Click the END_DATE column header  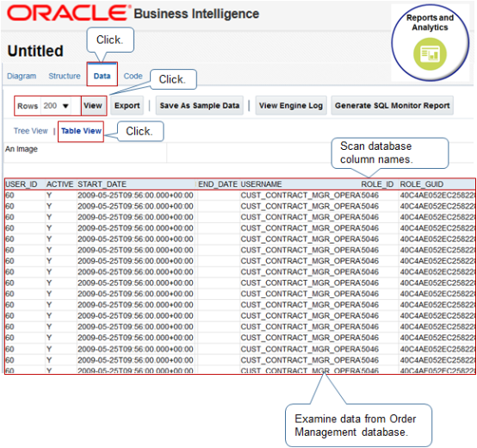(218, 184)
